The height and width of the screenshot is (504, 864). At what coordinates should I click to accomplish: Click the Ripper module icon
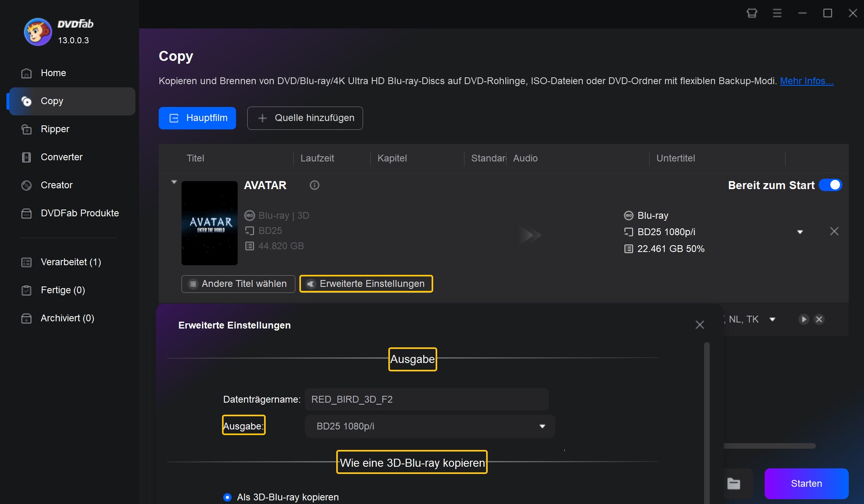tap(26, 129)
